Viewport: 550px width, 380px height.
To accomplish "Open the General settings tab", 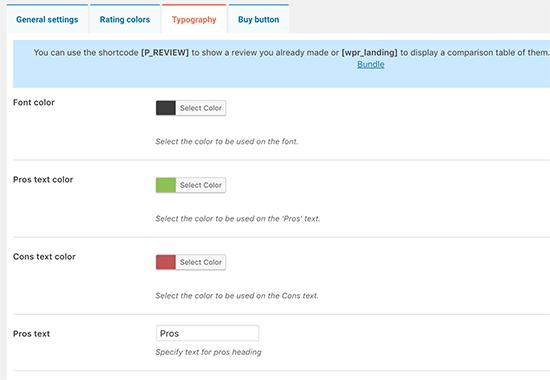I will pyautogui.click(x=47, y=19).
